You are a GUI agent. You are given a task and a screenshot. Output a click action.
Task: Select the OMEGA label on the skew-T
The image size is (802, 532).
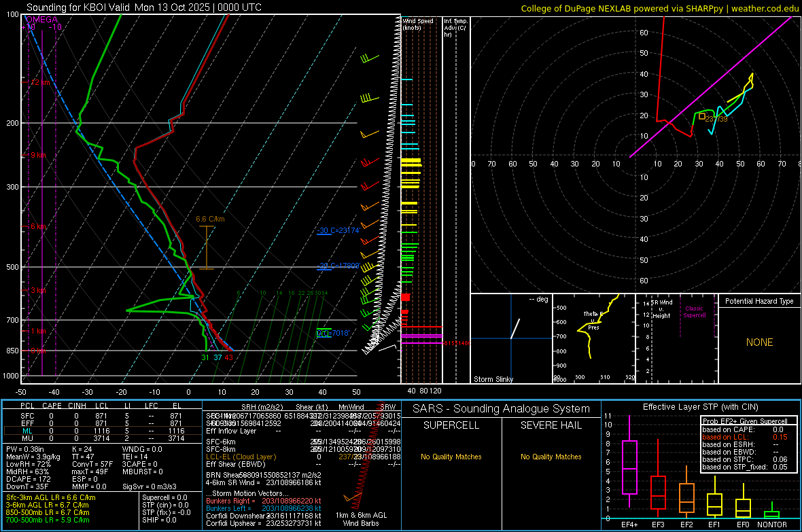coord(42,20)
